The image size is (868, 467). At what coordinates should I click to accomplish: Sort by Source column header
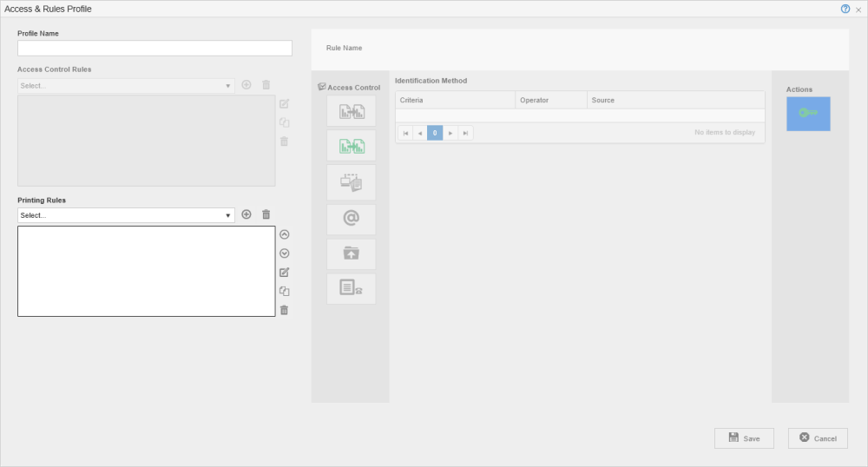[x=676, y=100]
